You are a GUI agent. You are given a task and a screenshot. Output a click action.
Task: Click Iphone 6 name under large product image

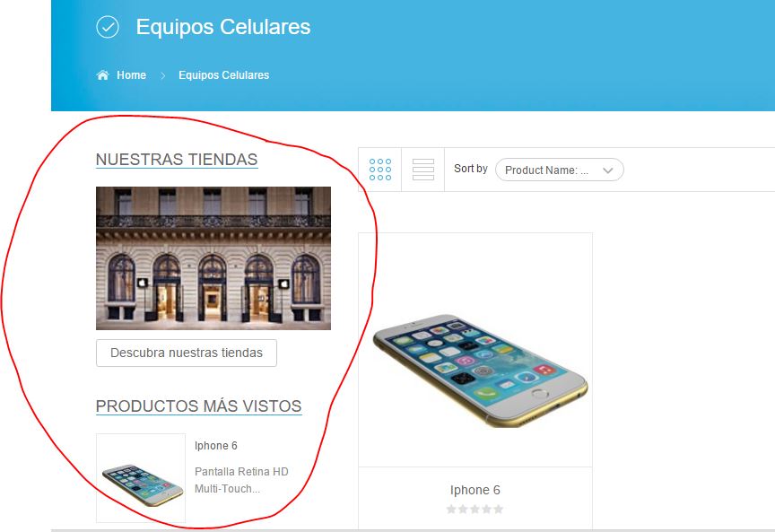475,490
